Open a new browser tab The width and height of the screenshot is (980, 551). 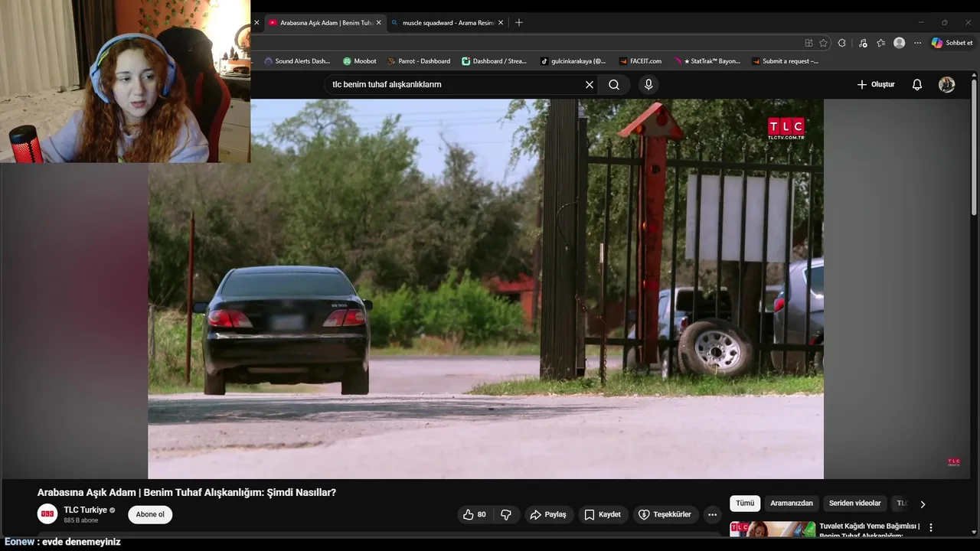(519, 23)
